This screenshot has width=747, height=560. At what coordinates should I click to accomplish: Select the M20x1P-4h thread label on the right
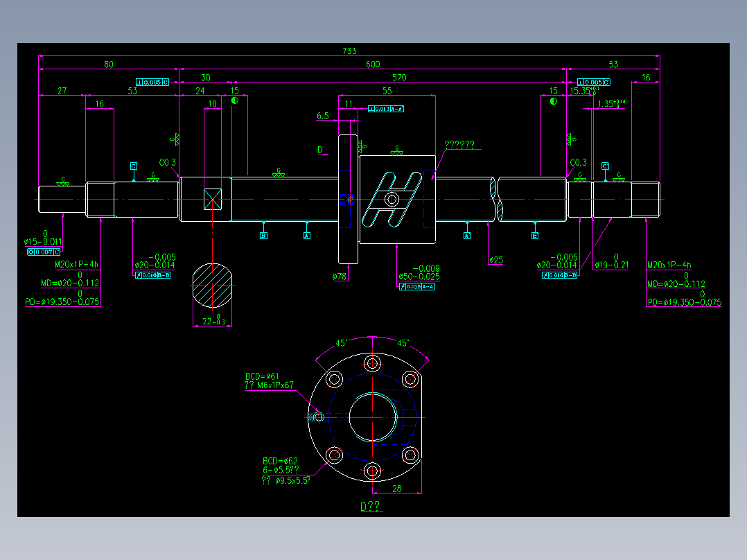pyautogui.click(x=669, y=265)
